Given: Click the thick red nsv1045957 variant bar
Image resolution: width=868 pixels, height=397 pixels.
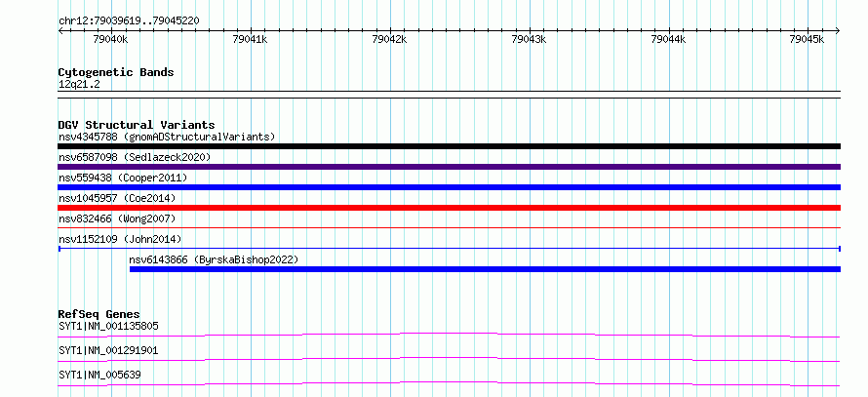Looking at the screenshot, I should 449,208.
